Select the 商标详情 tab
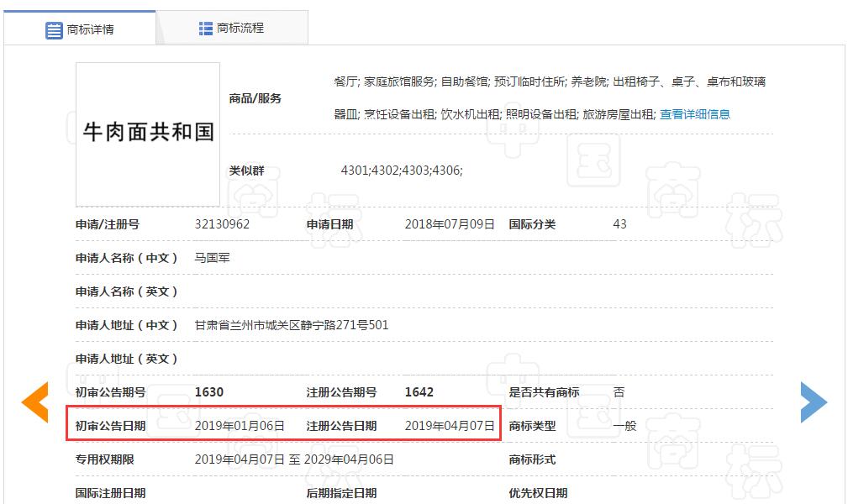 point(80,30)
